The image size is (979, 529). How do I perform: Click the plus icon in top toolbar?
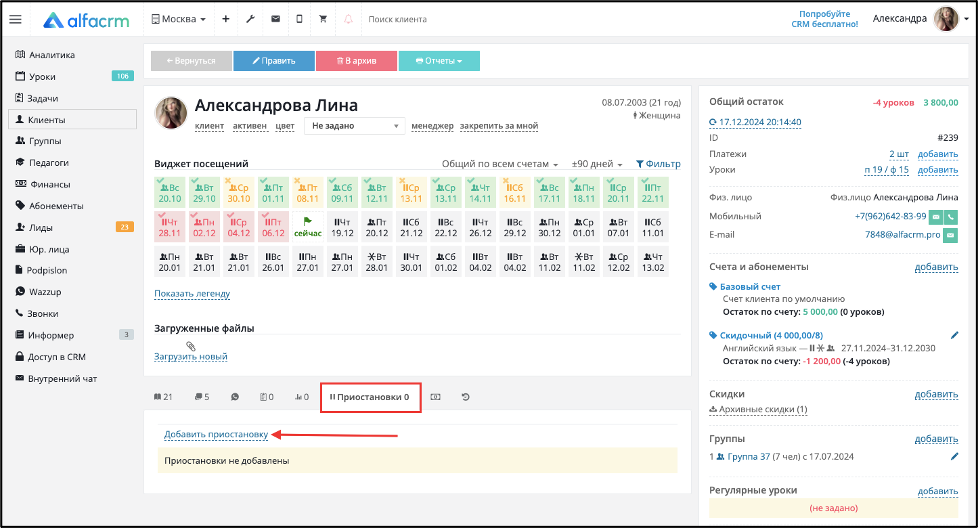[x=225, y=19]
